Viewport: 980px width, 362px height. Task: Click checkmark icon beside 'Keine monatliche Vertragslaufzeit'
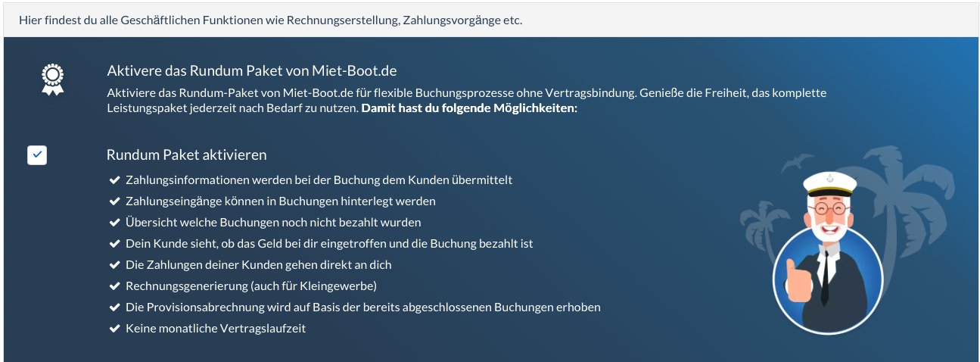coord(115,329)
